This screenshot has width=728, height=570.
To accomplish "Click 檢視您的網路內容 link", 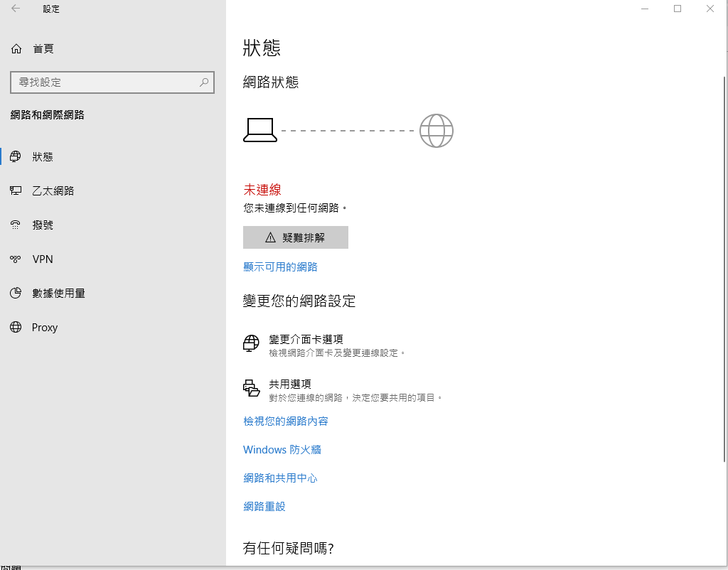I will (285, 421).
